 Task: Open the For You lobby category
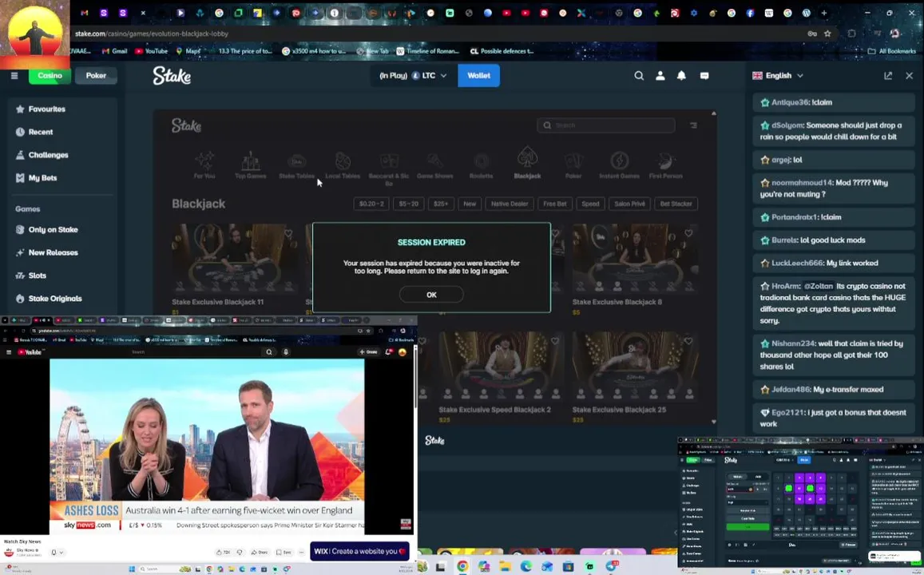click(204, 165)
